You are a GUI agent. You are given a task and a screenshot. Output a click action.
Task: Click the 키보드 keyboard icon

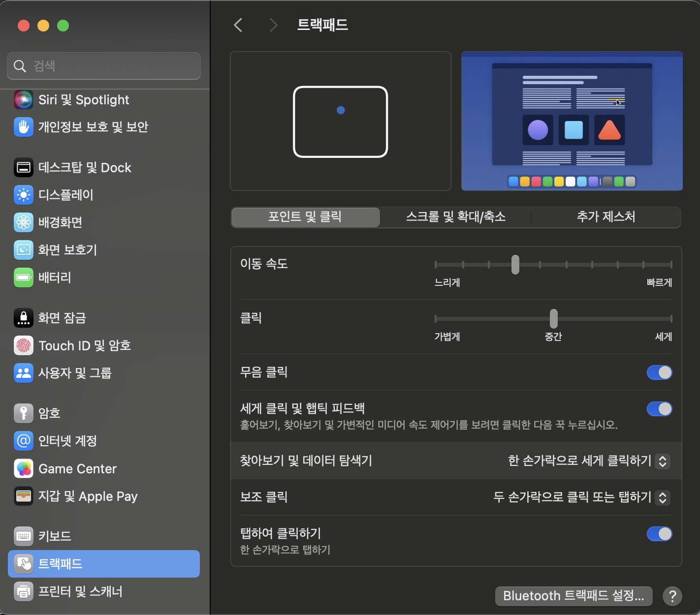24,536
